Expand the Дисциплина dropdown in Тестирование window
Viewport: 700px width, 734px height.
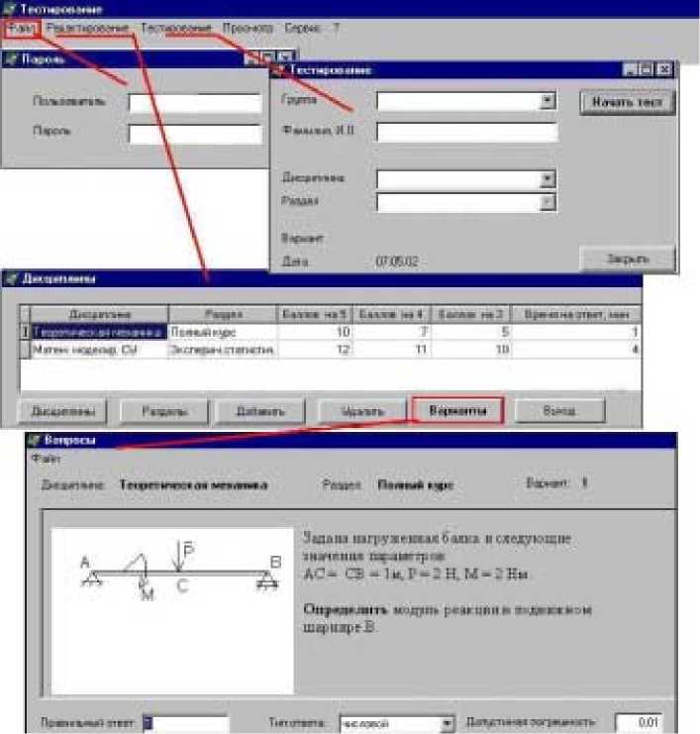[547, 179]
